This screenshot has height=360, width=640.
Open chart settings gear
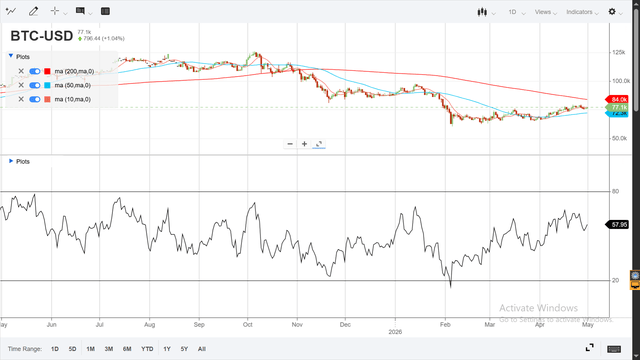[612, 12]
